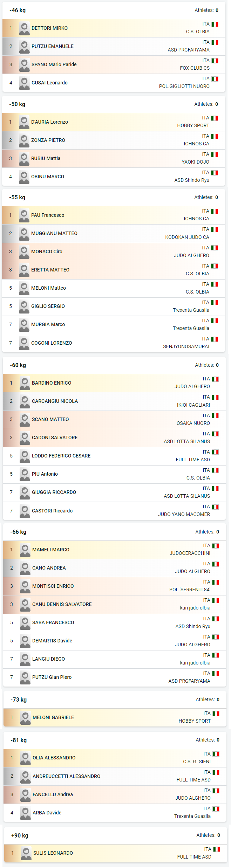Screen dimensions: 231x868
Task: Select the -60 kg category header
Action: tap(114, 365)
